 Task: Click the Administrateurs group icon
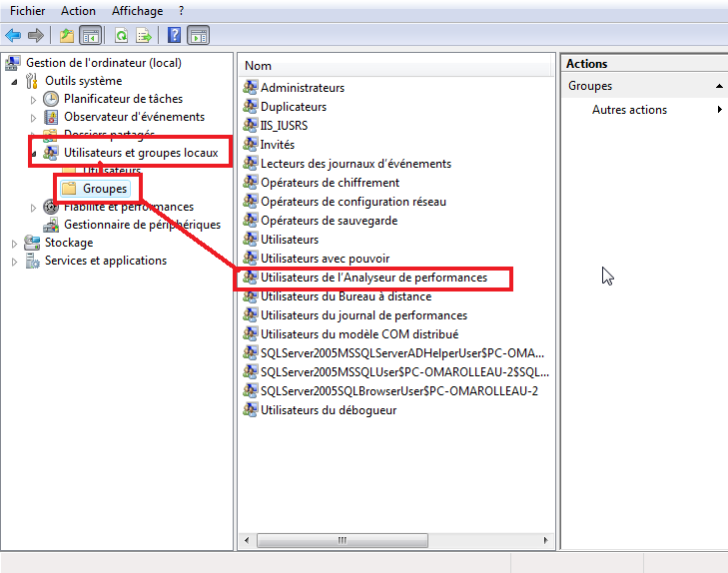pyautogui.click(x=250, y=88)
